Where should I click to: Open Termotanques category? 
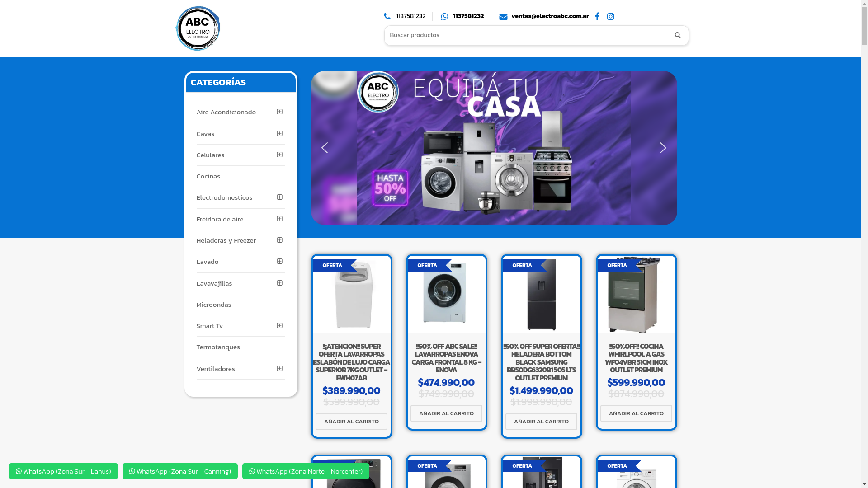(x=218, y=347)
